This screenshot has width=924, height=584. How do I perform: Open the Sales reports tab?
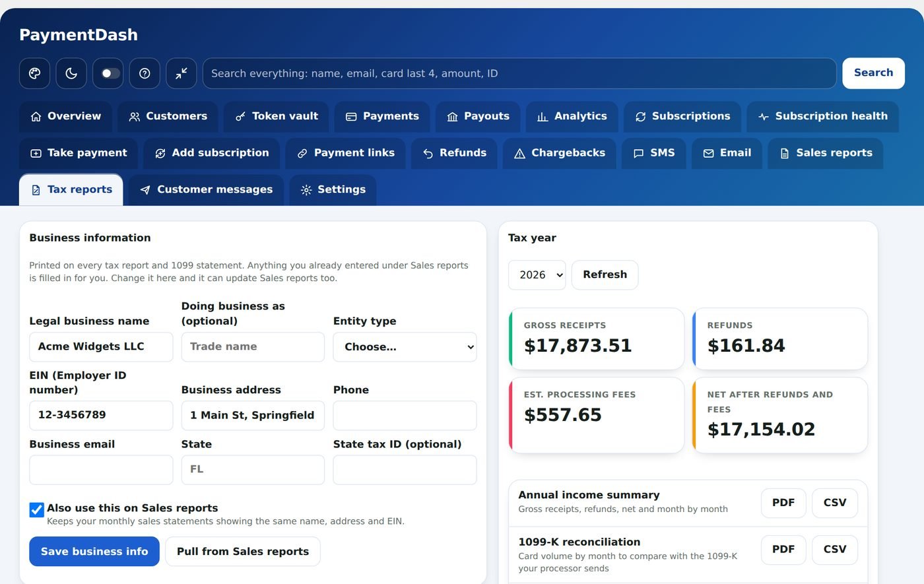coord(826,153)
